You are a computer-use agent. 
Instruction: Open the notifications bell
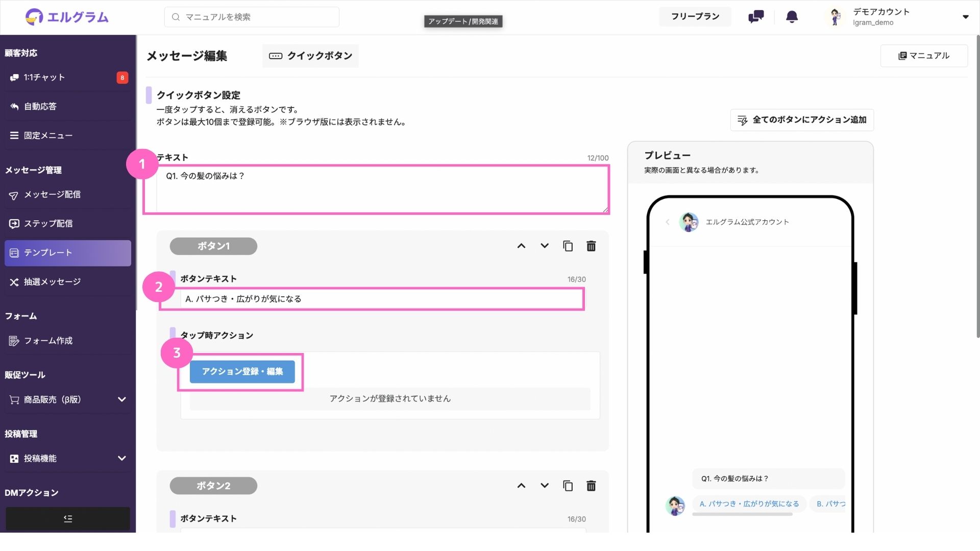coord(792,17)
